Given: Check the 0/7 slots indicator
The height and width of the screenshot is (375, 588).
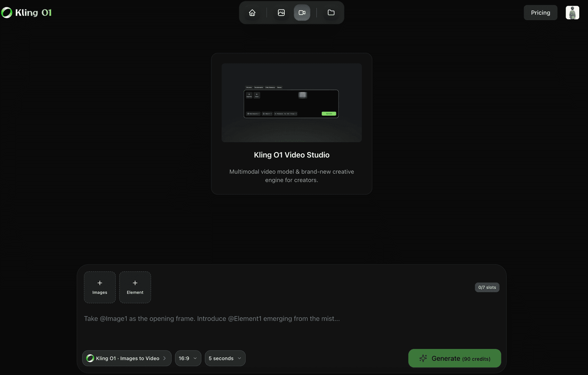Looking at the screenshot, I should pyautogui.click(x=487, y=287).
